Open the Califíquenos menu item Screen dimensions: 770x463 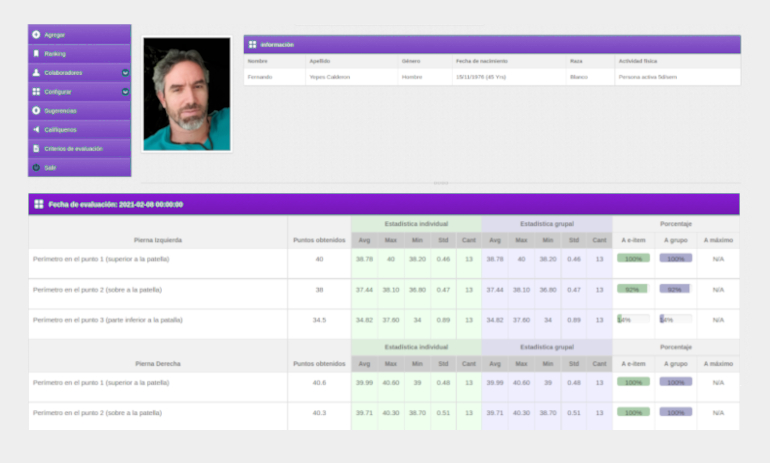(80, 130)
